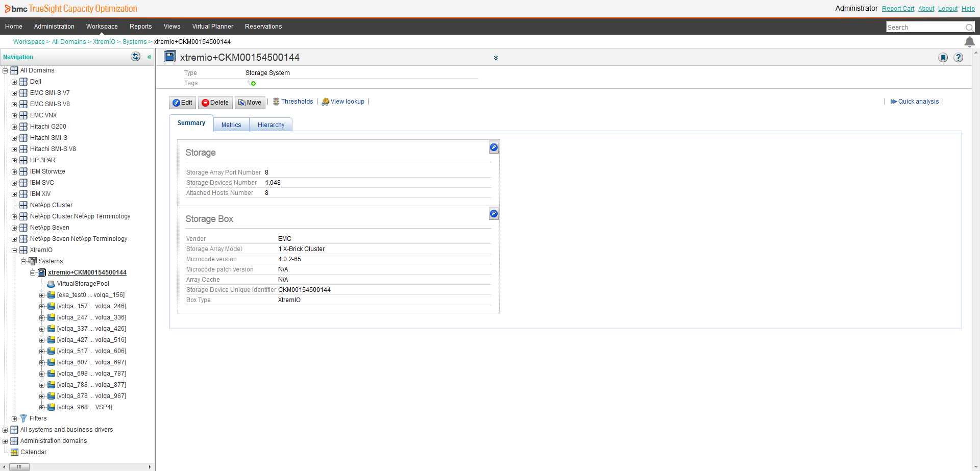980x471 pixels.
Task: Open the Administration menu
Action: tap(54, 27)
